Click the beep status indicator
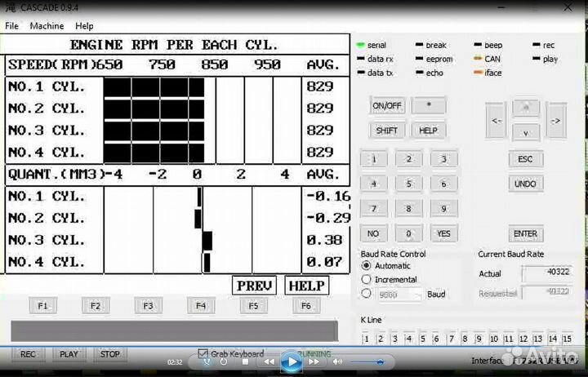Viewport: 588px width, 377px height. click(478, 45)
